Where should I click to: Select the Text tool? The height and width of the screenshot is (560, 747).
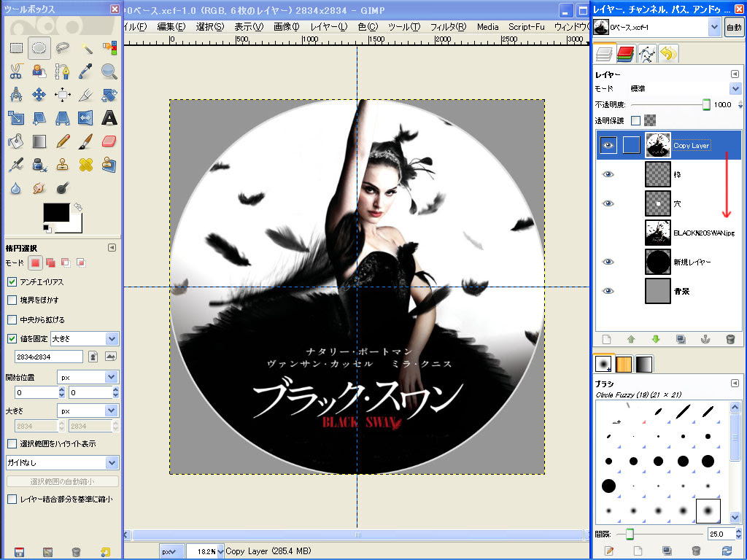pos(109,117)
